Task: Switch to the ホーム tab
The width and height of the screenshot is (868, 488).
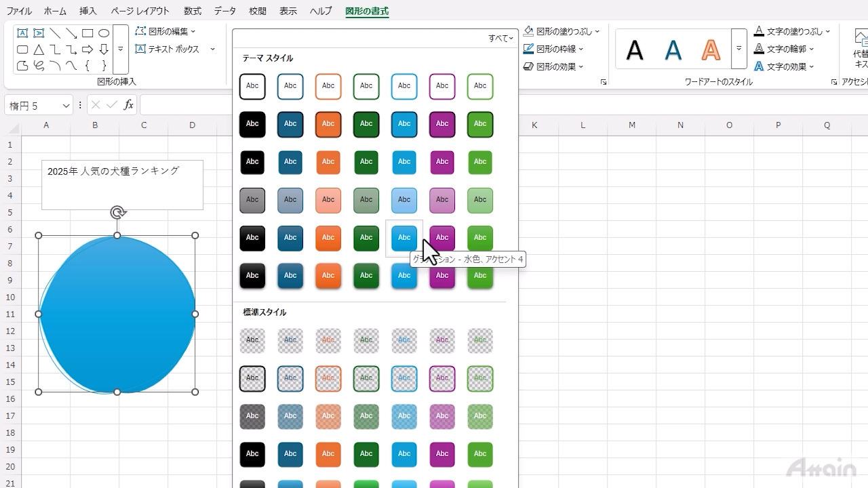Action: tap(55, 12)
